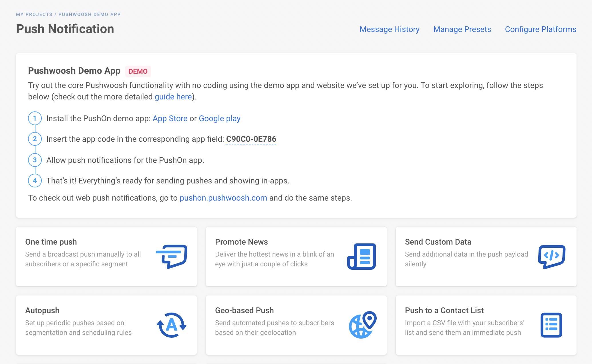Image resolution: width=592 pixels, height=364 pixels.
Task: Click the app code C90C0-0E786
Action: (251, 139)
